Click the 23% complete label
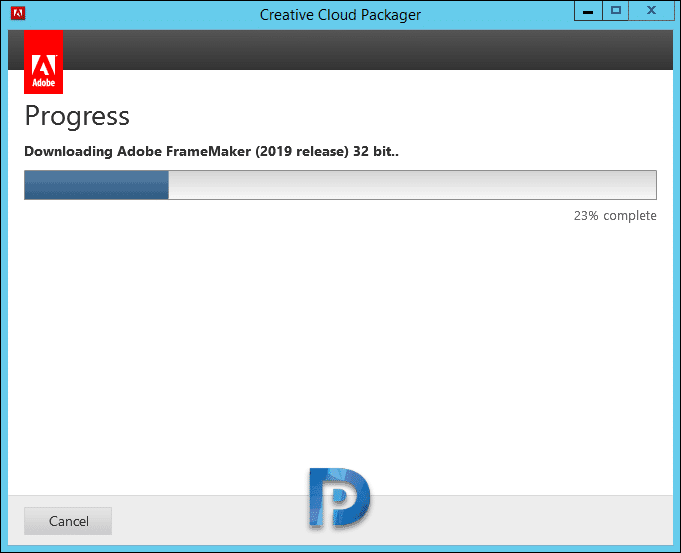Viewport: 681px width, 553px height. [x=615, y=215]
